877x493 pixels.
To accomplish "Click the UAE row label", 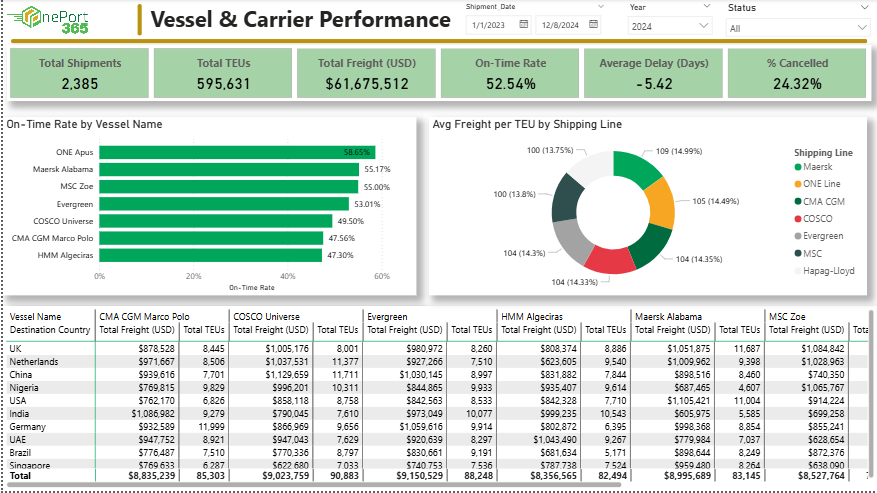I will click(x=17, y=440).
